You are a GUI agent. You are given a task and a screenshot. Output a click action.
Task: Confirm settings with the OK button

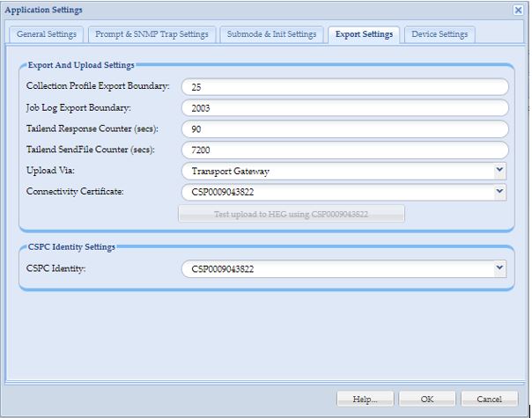coord(427,399)
